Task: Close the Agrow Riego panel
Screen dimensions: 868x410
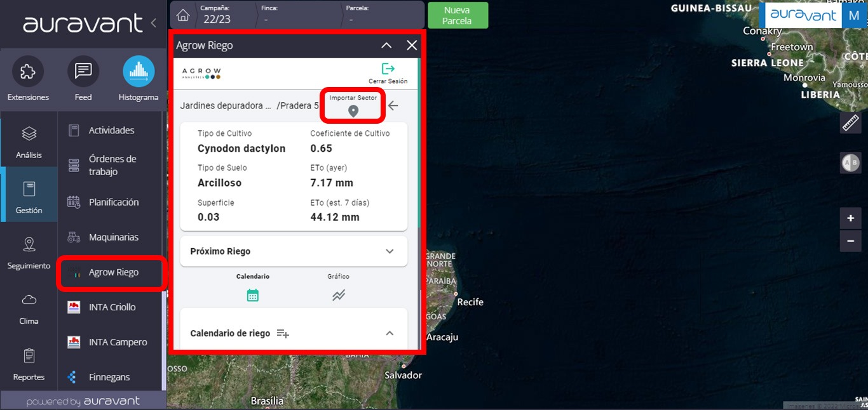Action: (x=412, y=46)
